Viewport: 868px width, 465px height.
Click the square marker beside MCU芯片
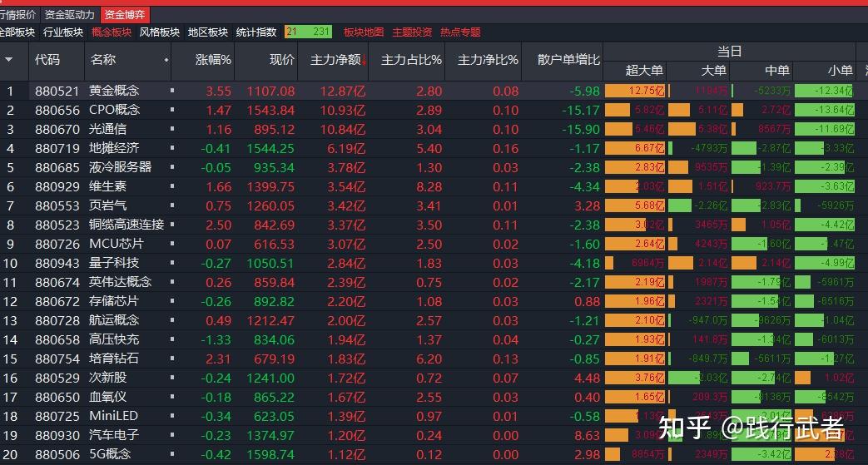click(172, 244)
